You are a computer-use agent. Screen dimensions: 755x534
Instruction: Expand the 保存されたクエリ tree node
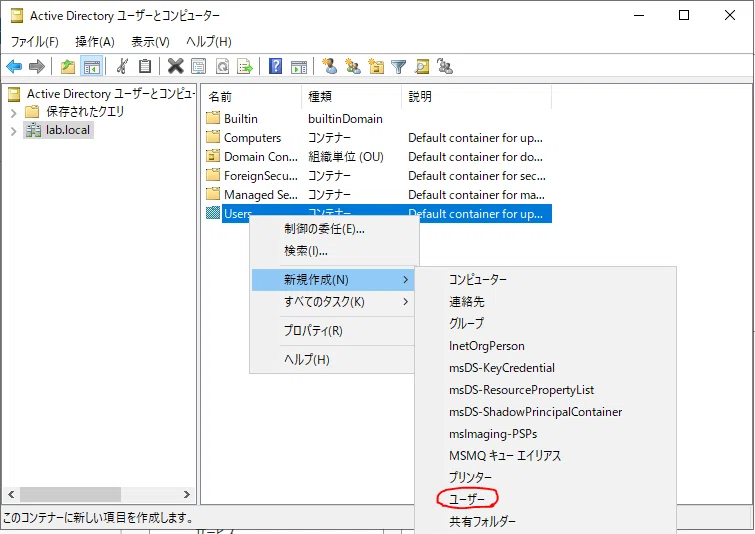(13, 113)
